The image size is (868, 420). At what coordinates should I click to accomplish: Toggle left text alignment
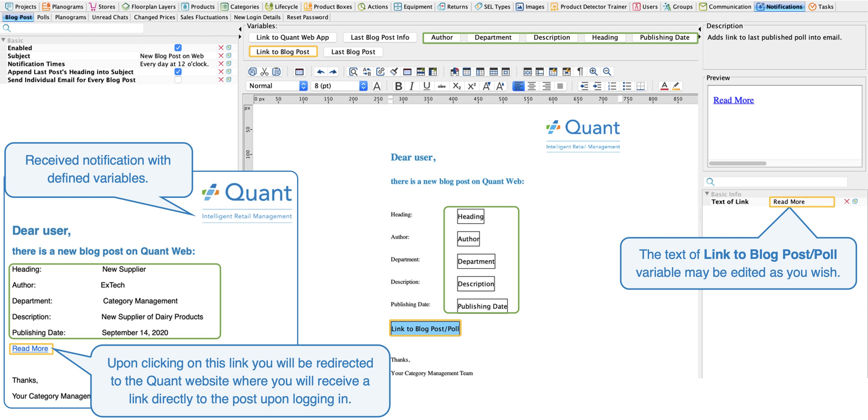[518, 86]
